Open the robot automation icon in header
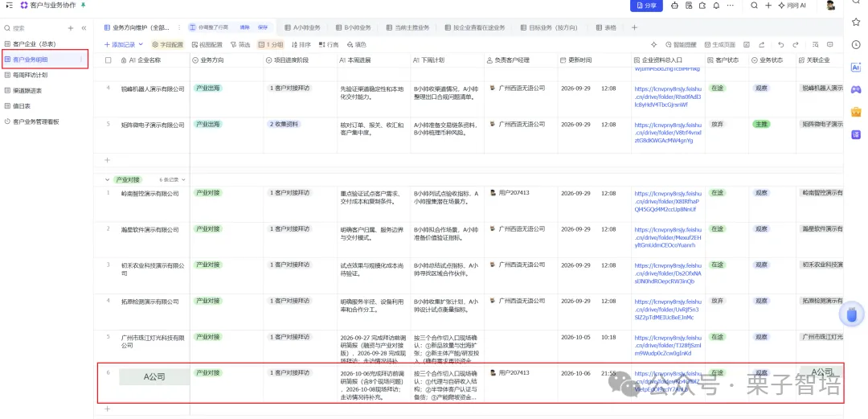The image size is (868, 419). pos(674,6)
